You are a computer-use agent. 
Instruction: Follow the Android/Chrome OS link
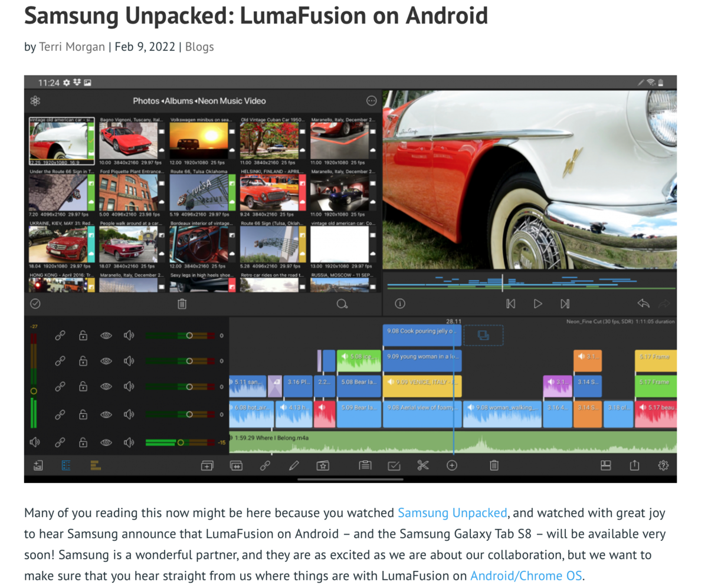(x=526, y=575)
